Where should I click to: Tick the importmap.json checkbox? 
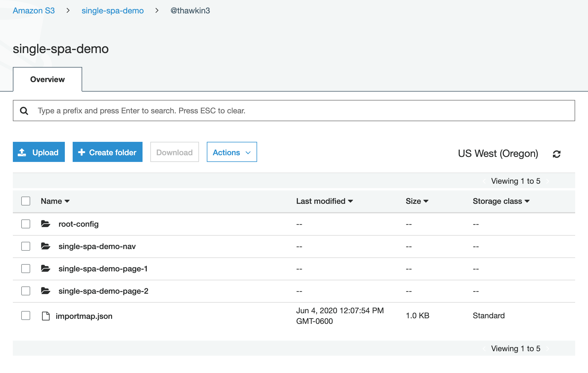(26, 315)
